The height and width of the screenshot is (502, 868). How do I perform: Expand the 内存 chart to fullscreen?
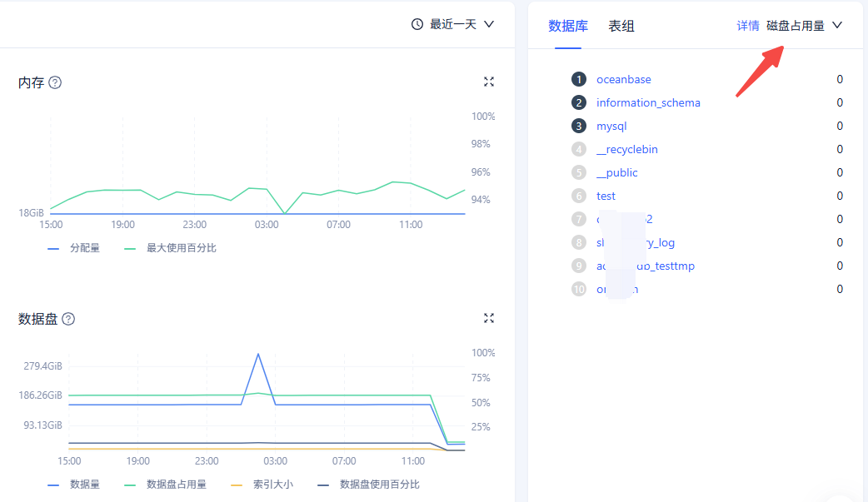click(x=489, y=82)
